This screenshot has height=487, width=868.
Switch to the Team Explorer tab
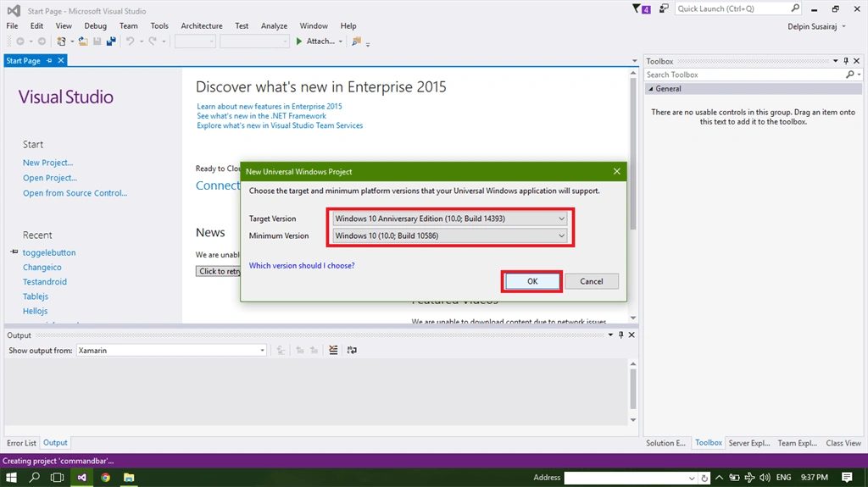pos(797,443)
